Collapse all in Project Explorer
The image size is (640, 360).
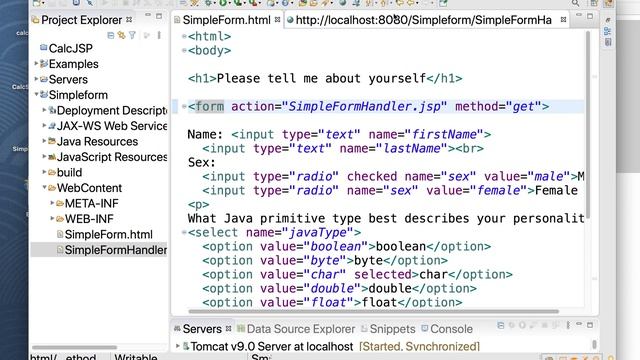111,36
